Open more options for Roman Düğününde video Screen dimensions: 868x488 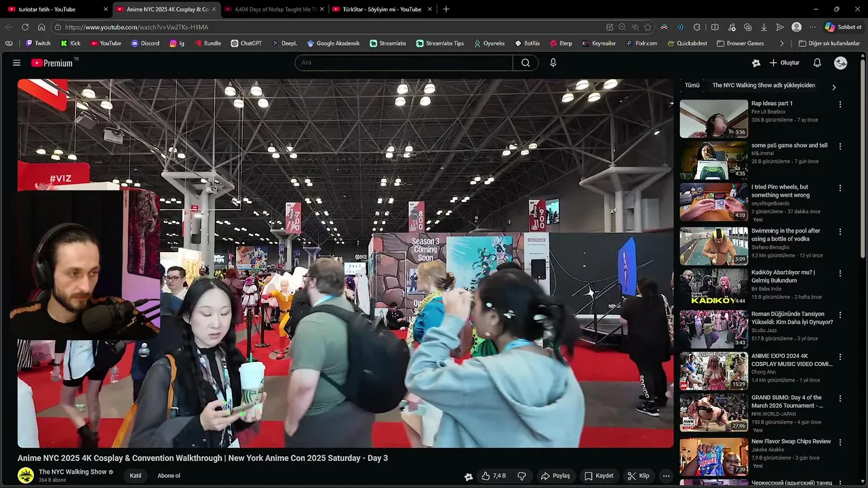click(x=840, y=315)
